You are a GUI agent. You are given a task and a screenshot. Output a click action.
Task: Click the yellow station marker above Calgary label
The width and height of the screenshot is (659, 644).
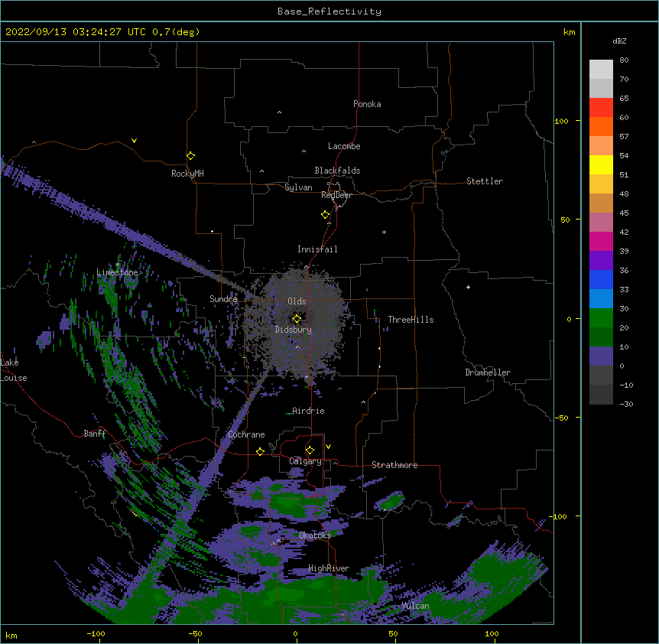310,450
